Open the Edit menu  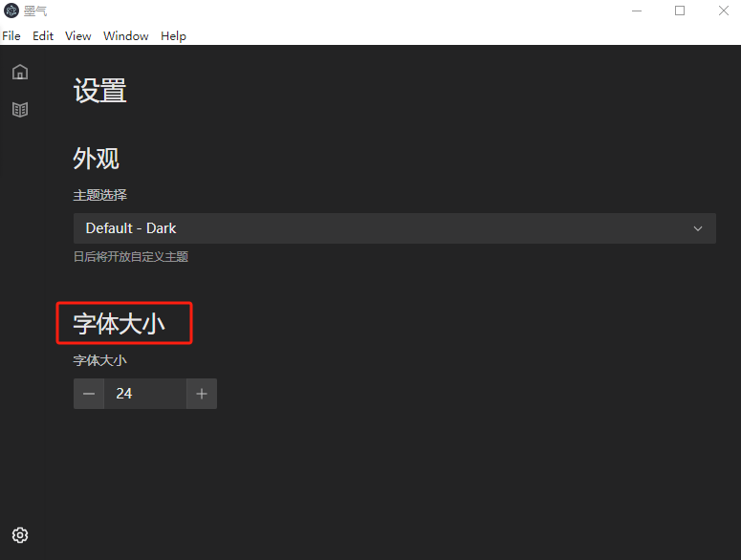click(43, 36)
